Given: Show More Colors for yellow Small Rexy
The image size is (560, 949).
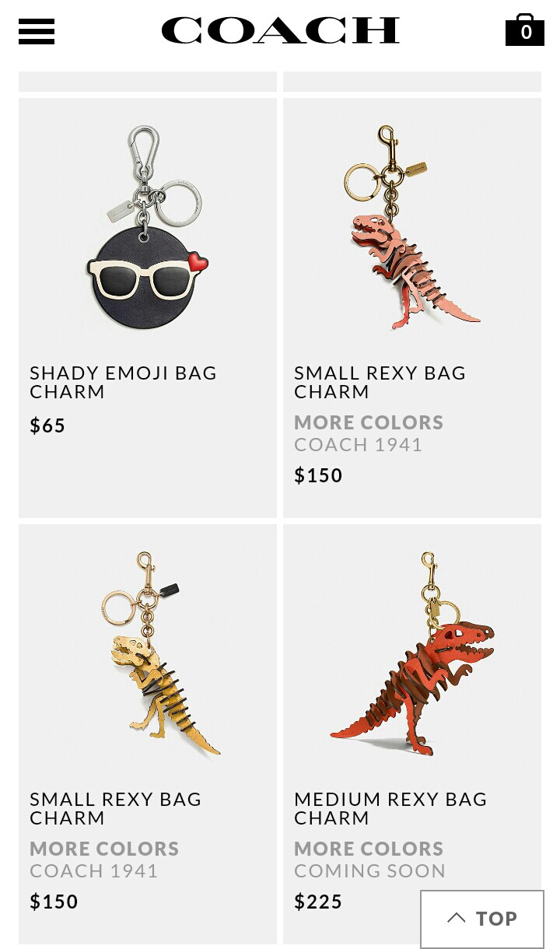Looking at the screenshot, I should click(104, 849).
